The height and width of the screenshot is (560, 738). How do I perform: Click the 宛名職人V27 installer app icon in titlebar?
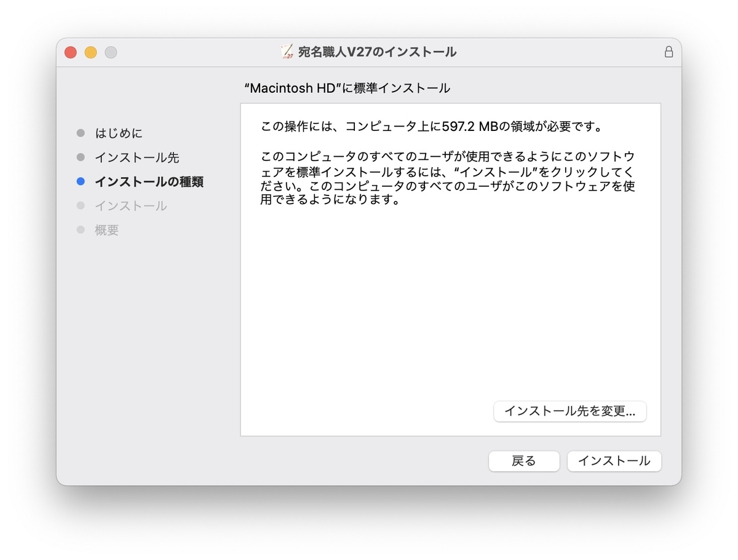click(x=285, y=52)
